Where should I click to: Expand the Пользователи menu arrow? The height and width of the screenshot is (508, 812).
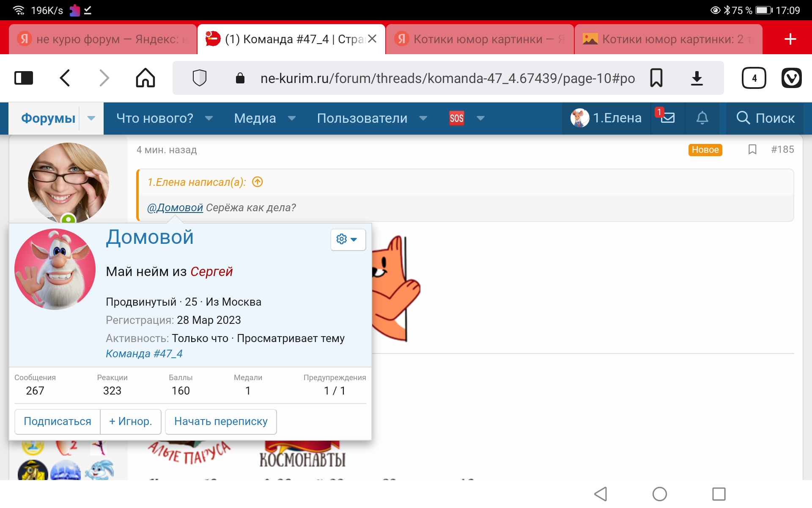[x=423, y=118]
